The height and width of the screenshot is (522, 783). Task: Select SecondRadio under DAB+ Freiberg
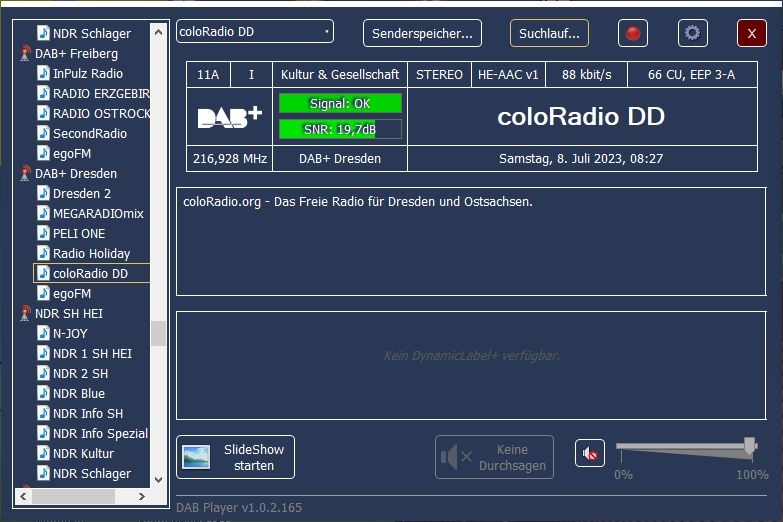pos(90,133)
